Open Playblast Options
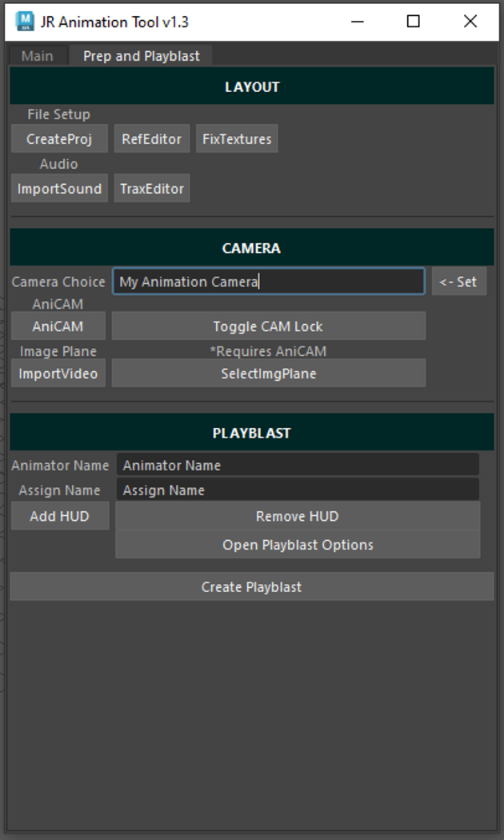 pyautogui.click(x=298, y=545)
